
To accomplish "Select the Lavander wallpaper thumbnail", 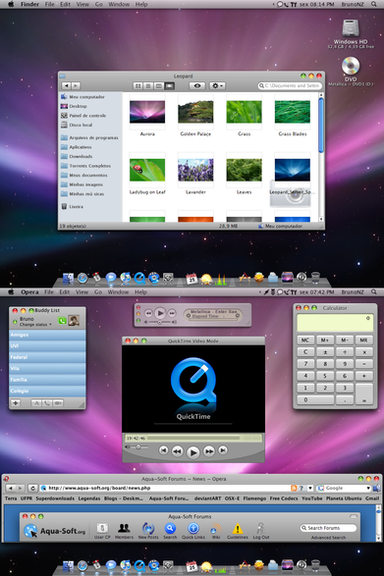I will [x=195, y=170].
